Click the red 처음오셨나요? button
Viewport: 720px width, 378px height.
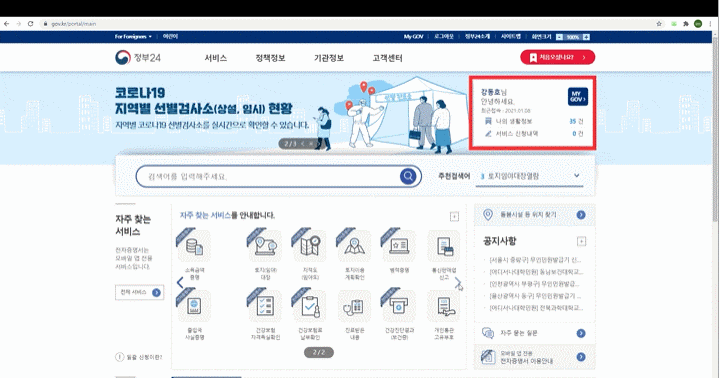click(557, 57)
